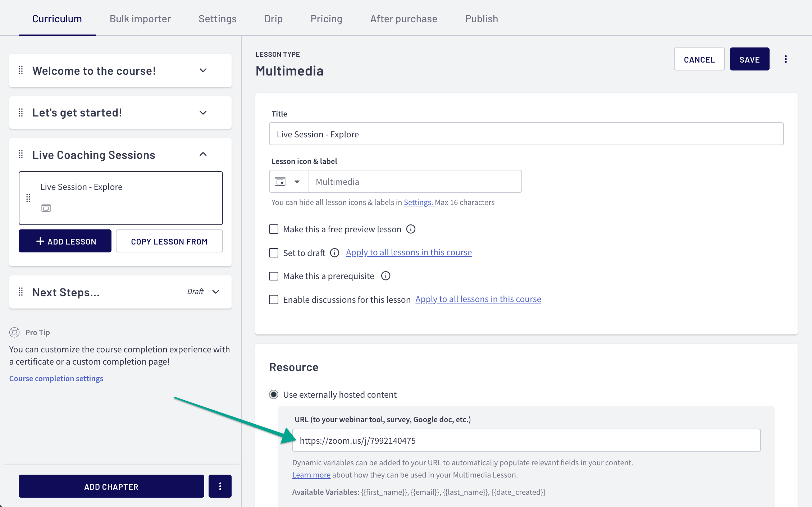Click Learn more about dynamic variables
The image size is (812, 507).
click(311, 475)
